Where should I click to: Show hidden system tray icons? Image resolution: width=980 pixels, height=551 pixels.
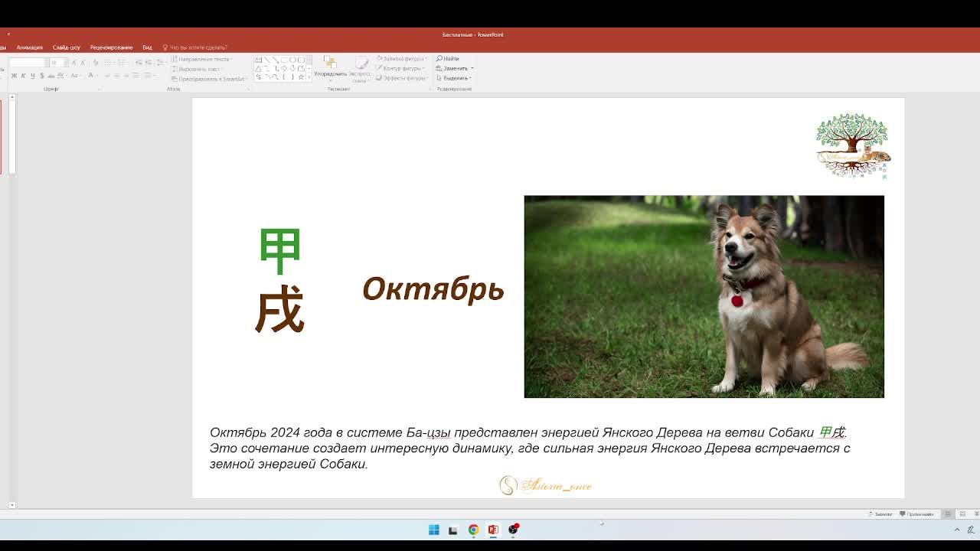pos(956,530)
